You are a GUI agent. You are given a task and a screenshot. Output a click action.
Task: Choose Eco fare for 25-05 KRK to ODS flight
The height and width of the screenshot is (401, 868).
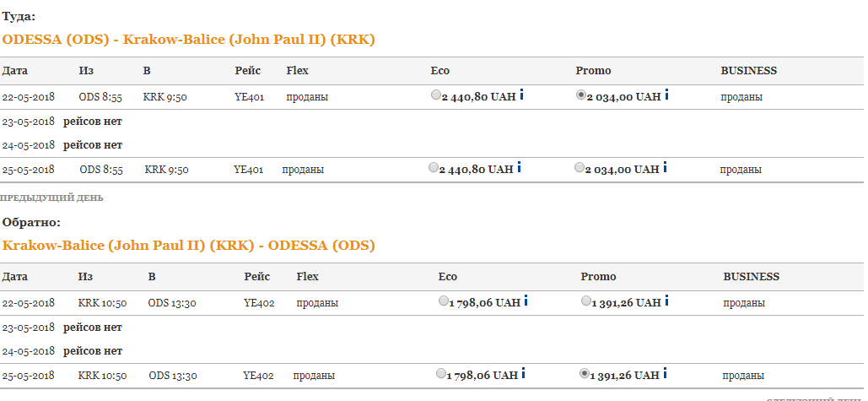[x=441, y=373]
